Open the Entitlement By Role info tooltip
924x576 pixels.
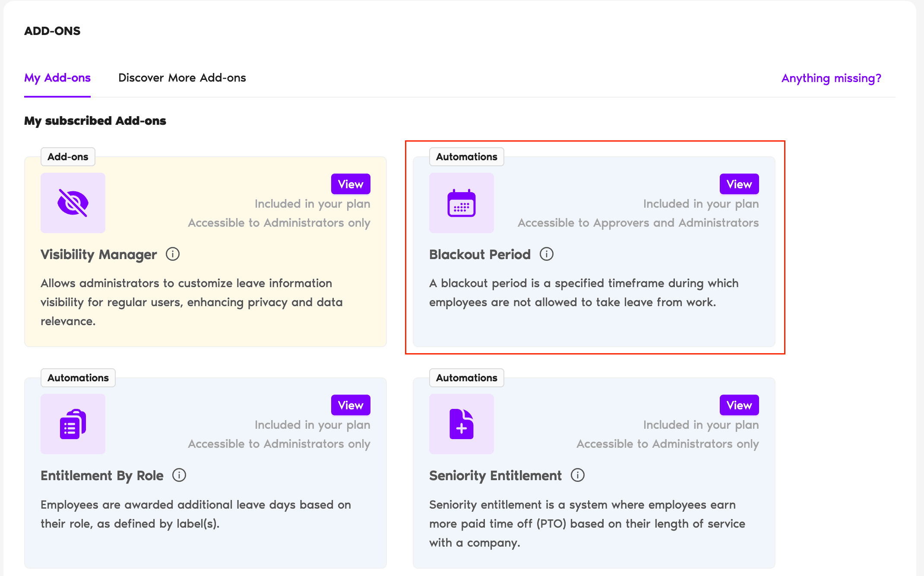tap(179, 475)
